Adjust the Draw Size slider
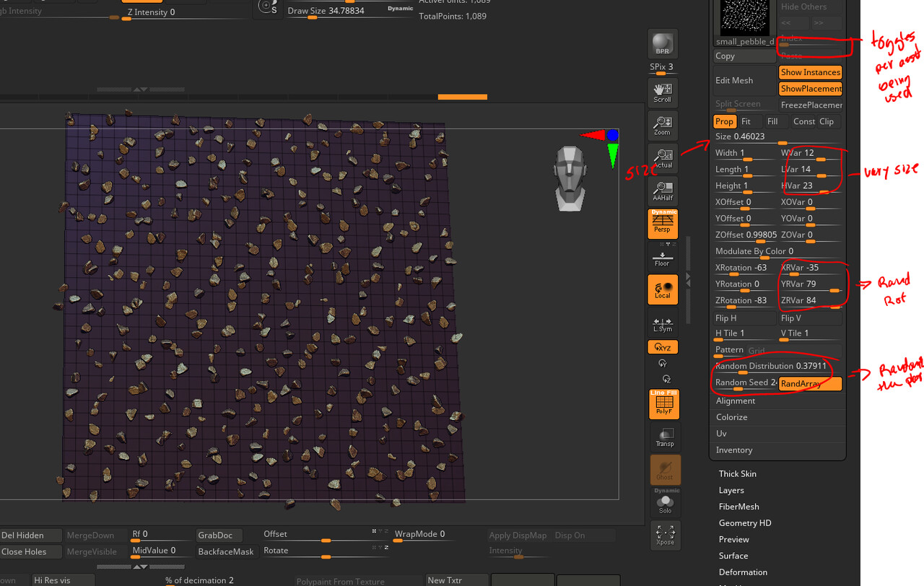924x586 pixels. (350, 12)
